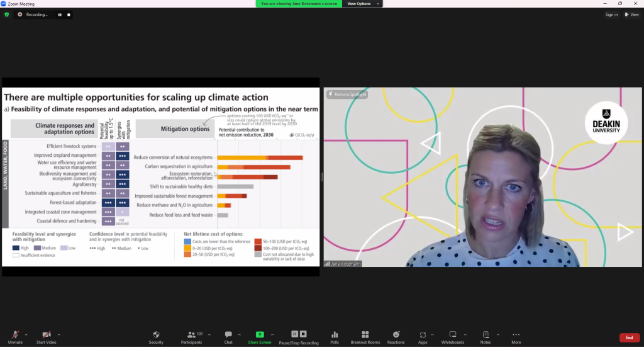The image size is (644, 347).
Task: Open the Notes icon
Action: [x=486, y=337]
